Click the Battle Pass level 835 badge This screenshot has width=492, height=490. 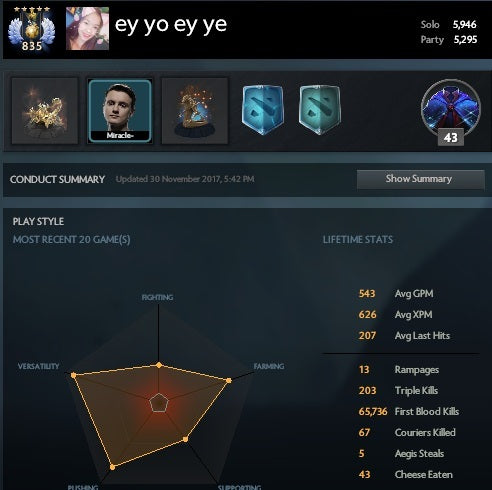(32, 29)
